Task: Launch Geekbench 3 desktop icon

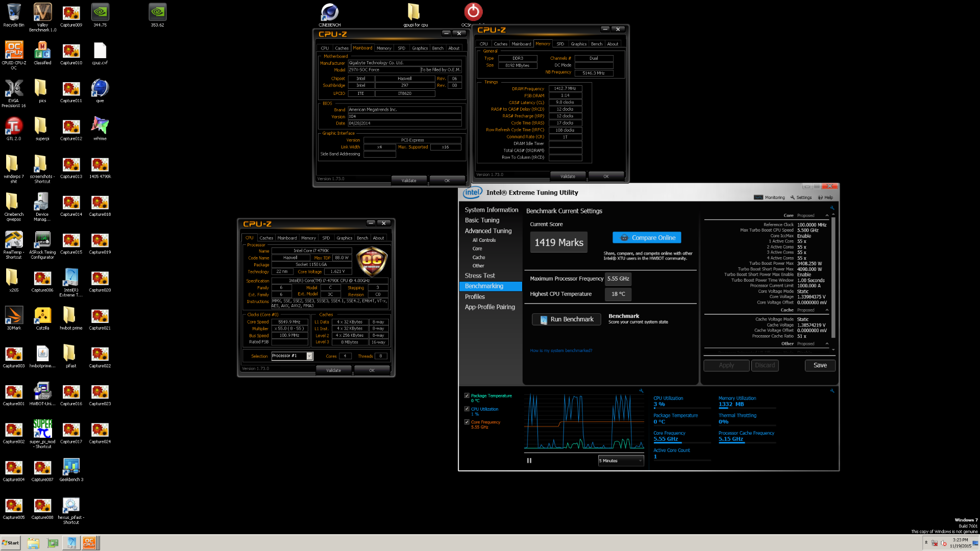Action: pos(71,469)
